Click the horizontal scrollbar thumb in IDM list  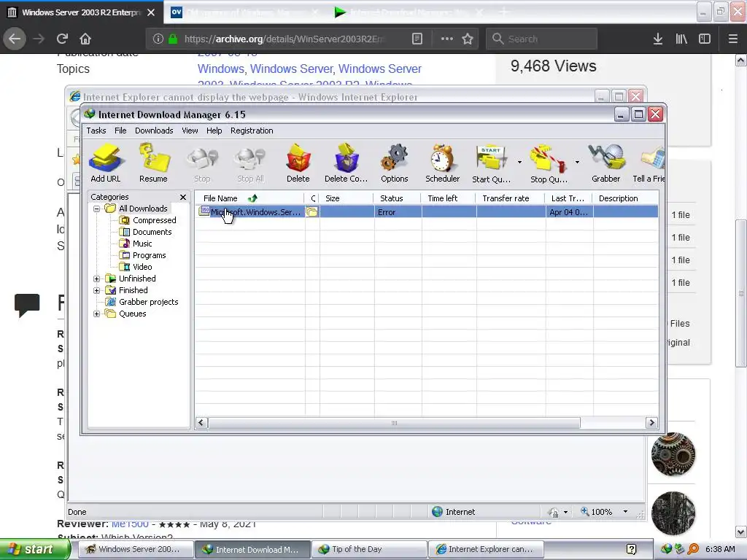tap(395, 423)
